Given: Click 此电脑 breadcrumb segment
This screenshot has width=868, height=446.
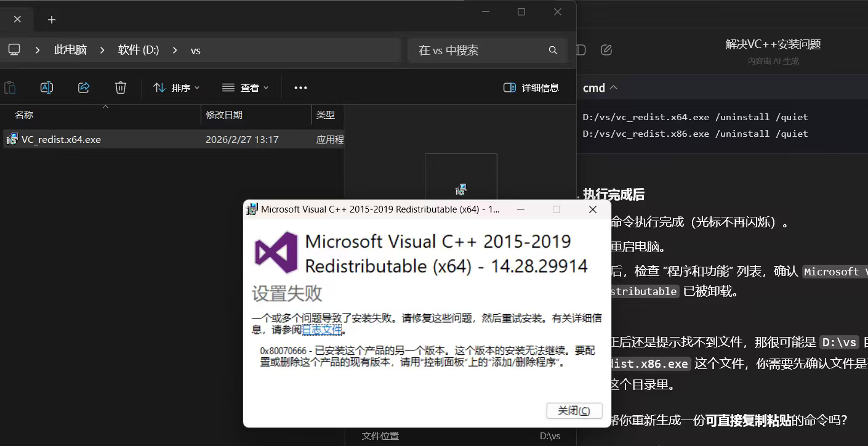Looking at the screenshot, I should point(70,50).
